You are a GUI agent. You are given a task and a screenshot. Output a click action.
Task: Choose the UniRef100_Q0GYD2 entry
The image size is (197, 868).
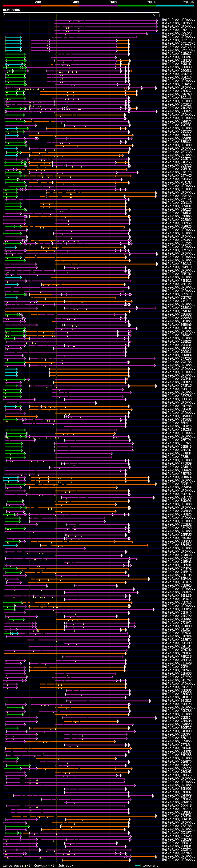(177, 125)
